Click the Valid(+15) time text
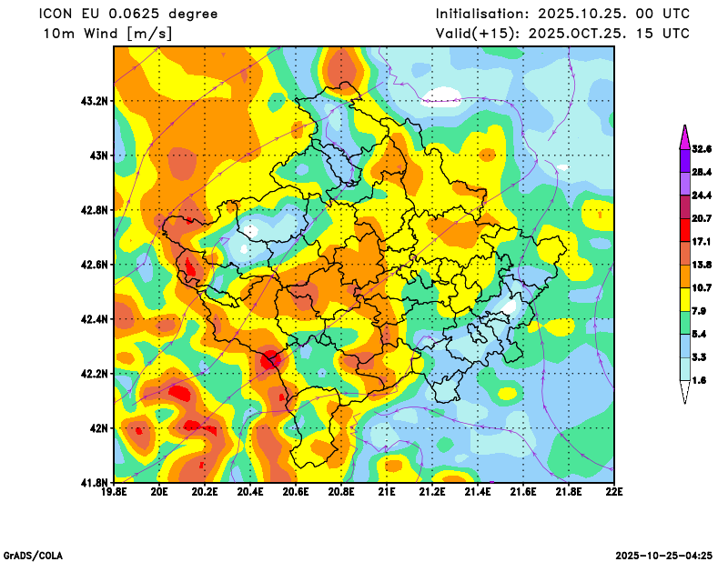The width and height of the screenshot is (728, 562). [562, 34]
